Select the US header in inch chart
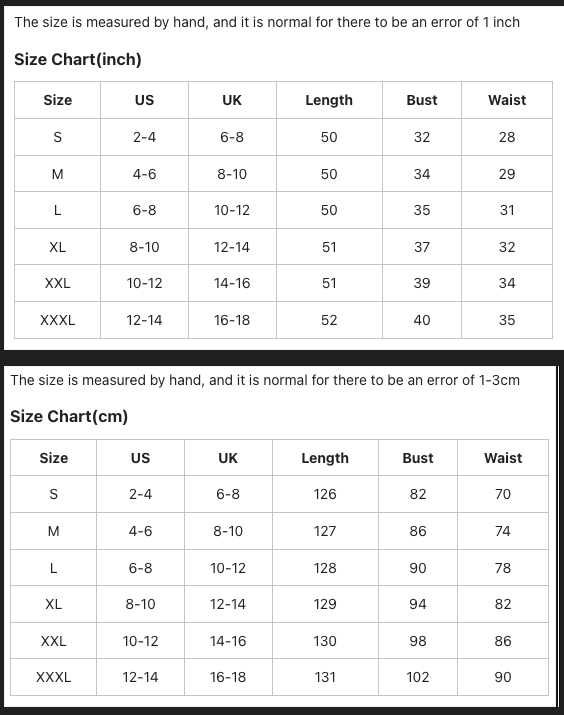 pos(145,100)
